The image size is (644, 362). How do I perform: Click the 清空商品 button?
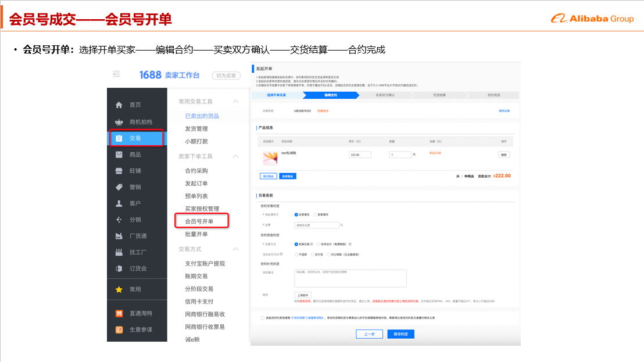[x=268, y=176]
